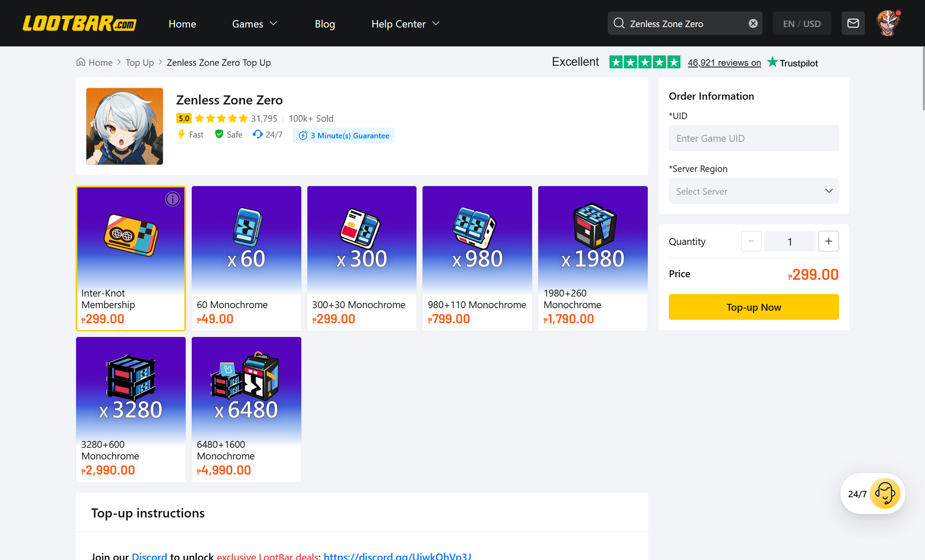Go to Top Up breadcrumb link
Screen dimensions: 925x560
(x=140, y=62)
